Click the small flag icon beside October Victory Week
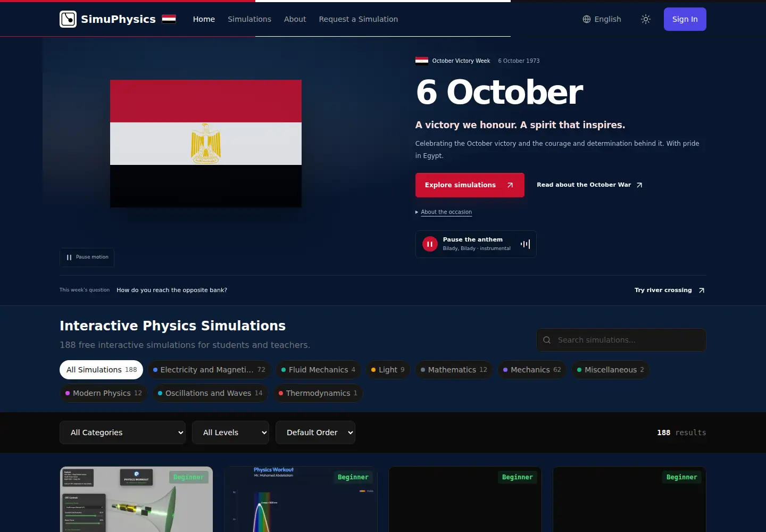 pos(422,61)
